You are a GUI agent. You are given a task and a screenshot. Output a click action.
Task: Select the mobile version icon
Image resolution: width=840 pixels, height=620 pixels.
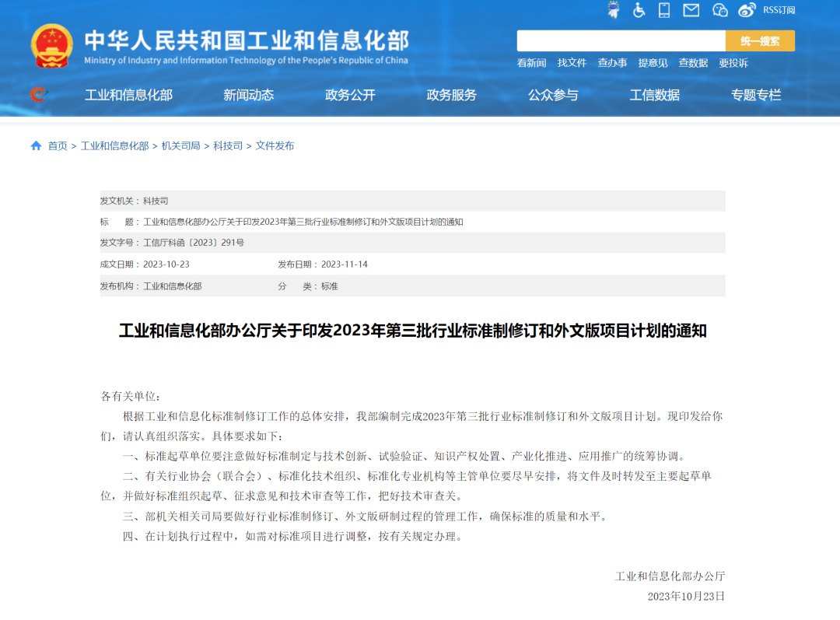(665, 10)
